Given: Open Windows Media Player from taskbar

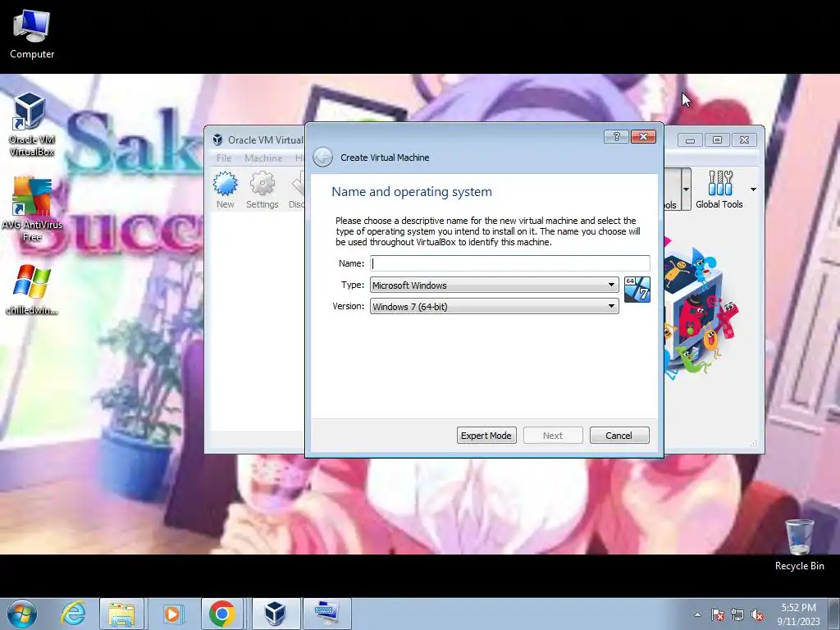Looking at the screenshot, I should tap(172, 614).
